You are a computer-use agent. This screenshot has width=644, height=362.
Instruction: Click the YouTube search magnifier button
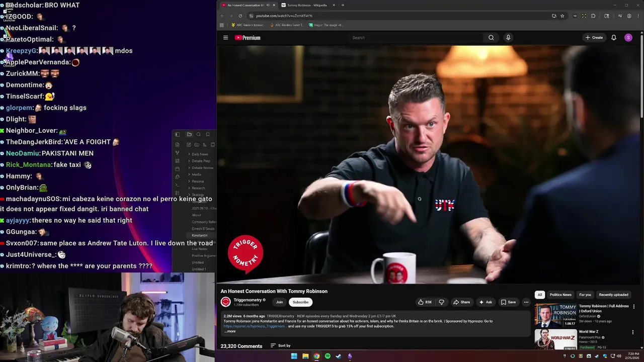(491, 38)
